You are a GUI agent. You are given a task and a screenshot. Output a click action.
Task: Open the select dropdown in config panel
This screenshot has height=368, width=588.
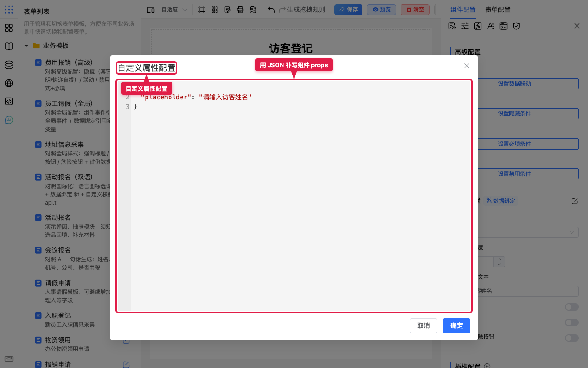[x=528, y=232]
